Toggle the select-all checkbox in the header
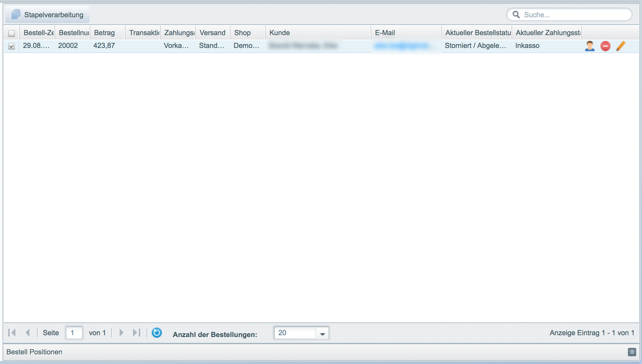Screen dimensions: 642x364 (12, 33)
